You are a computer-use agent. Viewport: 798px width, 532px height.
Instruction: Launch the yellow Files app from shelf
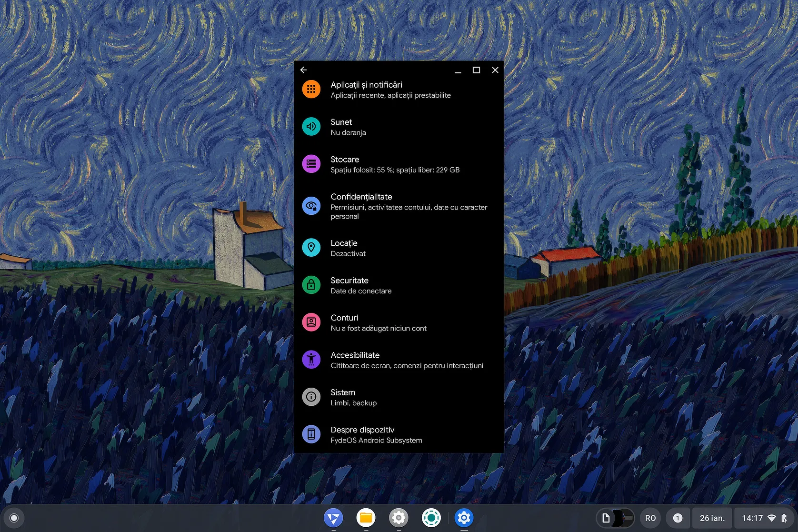coord(366,518)
